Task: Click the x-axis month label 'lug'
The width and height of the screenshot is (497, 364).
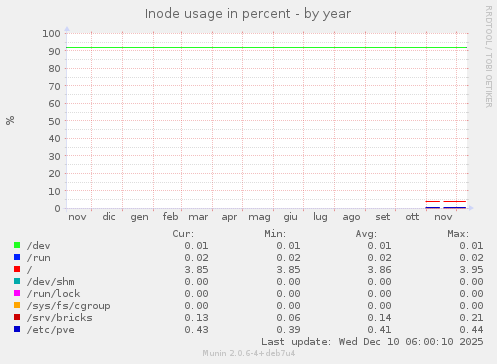Action: (320, 217)
